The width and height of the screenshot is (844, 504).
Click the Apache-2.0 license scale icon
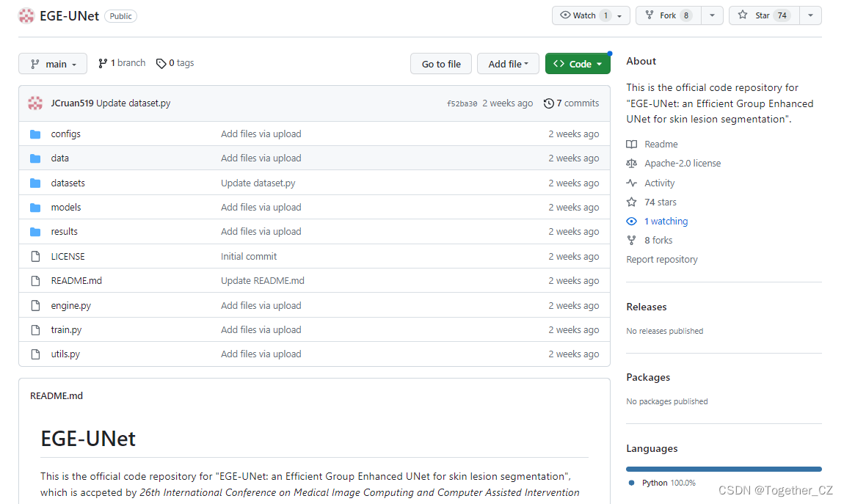[632, 164]
